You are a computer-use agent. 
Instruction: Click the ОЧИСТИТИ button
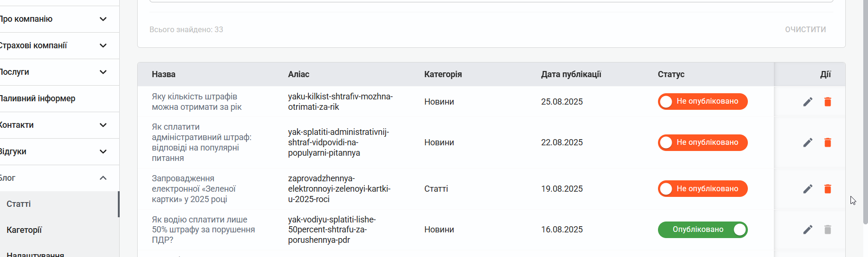coord(805,29)
